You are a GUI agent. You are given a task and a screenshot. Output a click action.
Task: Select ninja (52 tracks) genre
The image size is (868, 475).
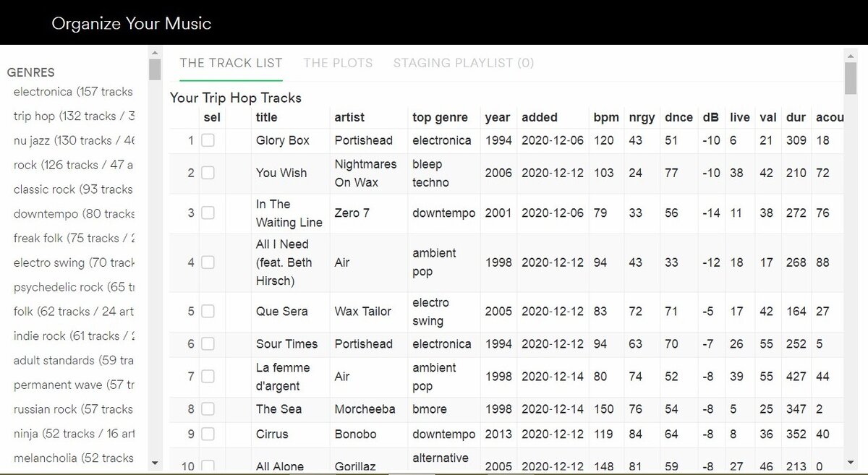74,434
